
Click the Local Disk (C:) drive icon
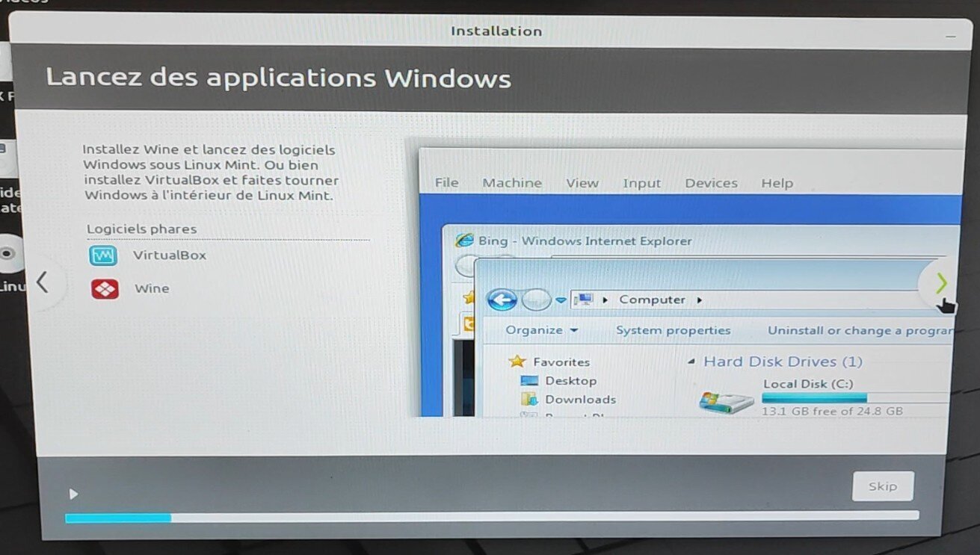(x=726, y=401)
